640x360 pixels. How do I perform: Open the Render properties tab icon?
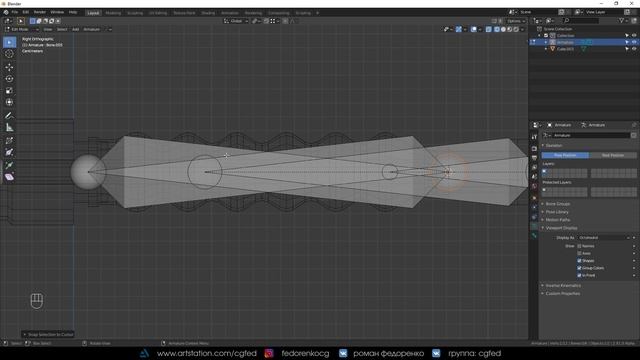[x=534, y=148]
